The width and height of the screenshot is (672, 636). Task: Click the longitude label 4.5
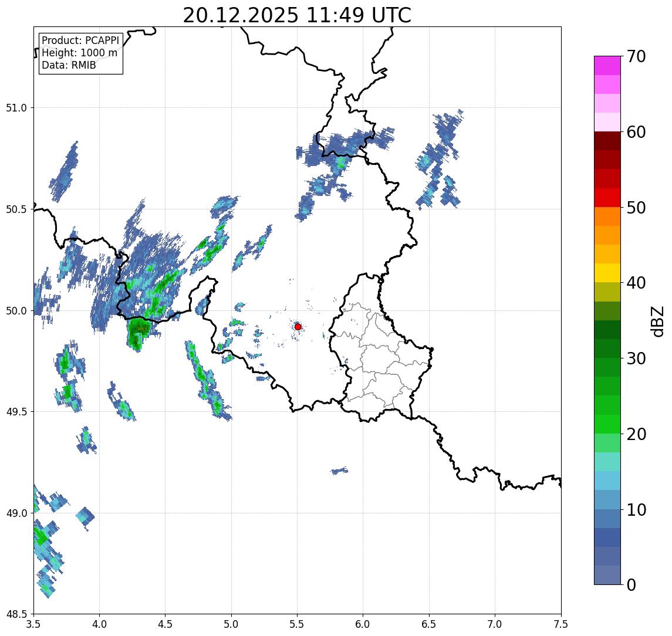tap(166, 624)
